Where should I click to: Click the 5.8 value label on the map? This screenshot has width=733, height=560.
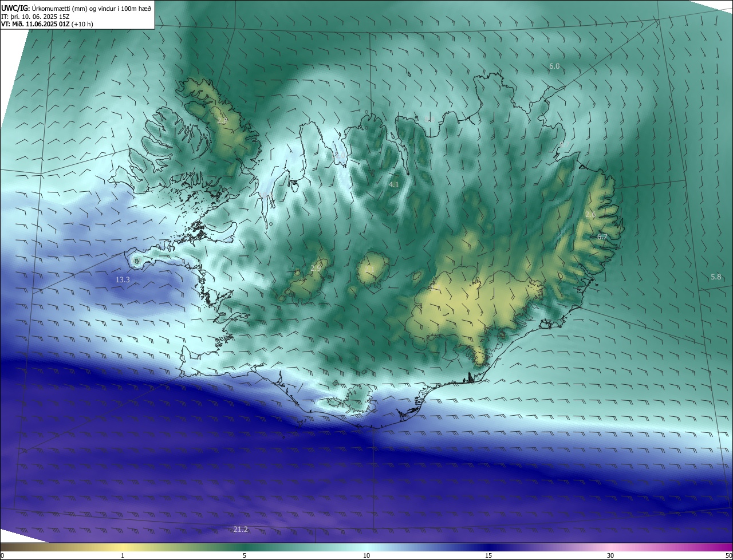716,277
